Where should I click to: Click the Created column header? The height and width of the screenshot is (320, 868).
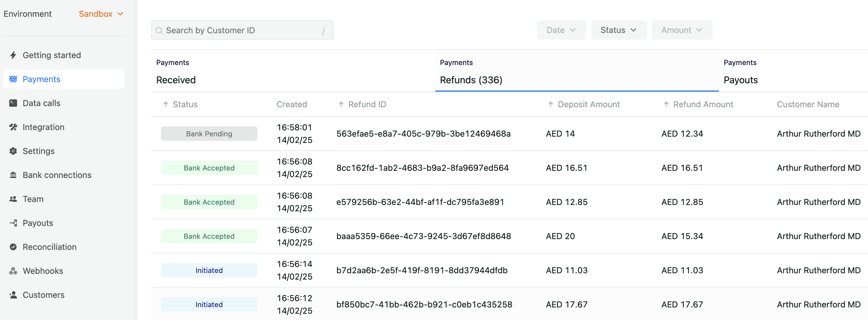(292, 104)
